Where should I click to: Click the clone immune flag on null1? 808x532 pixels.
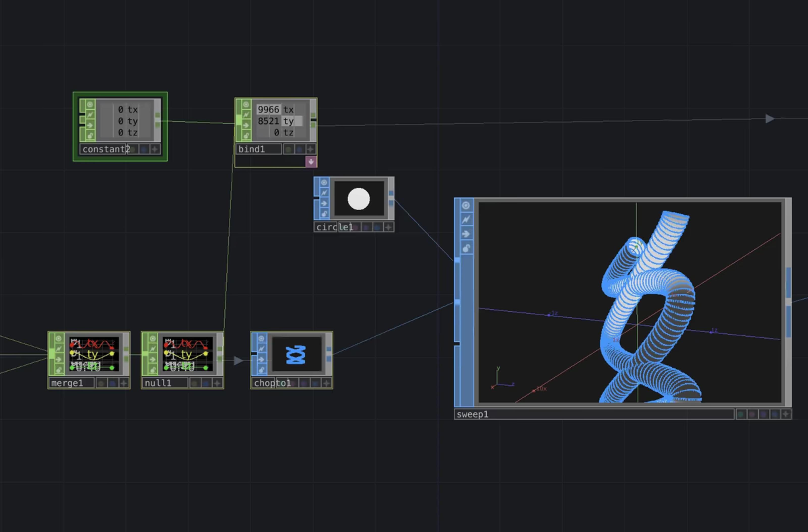(153, 349)
